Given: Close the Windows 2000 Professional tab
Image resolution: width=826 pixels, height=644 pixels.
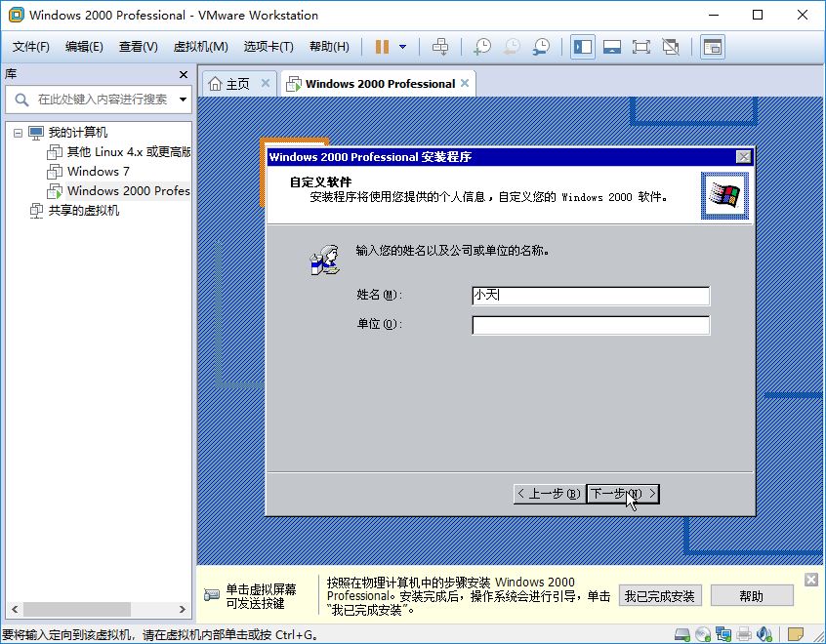Looking at the screenshot, I should 465,83.
